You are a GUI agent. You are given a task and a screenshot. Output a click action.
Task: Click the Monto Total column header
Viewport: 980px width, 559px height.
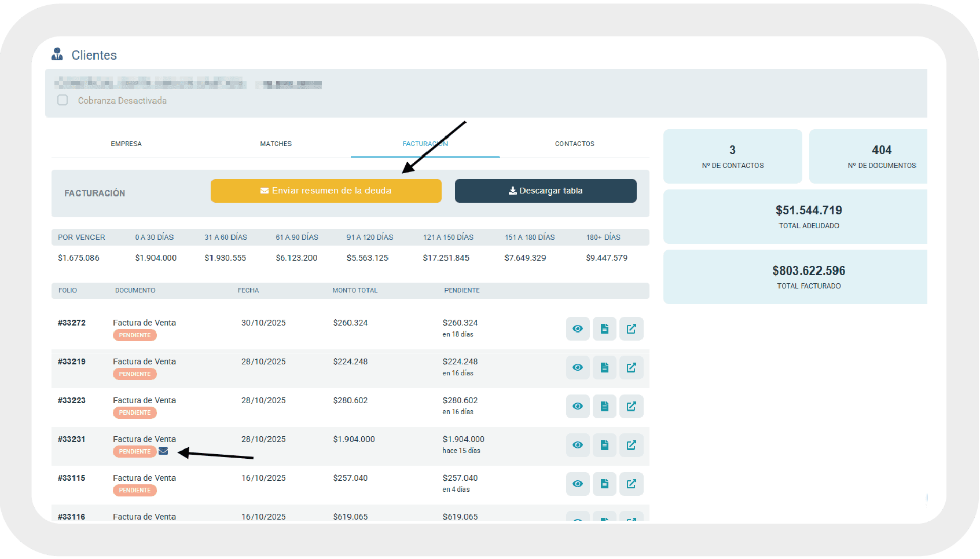(x=355, y=290)
